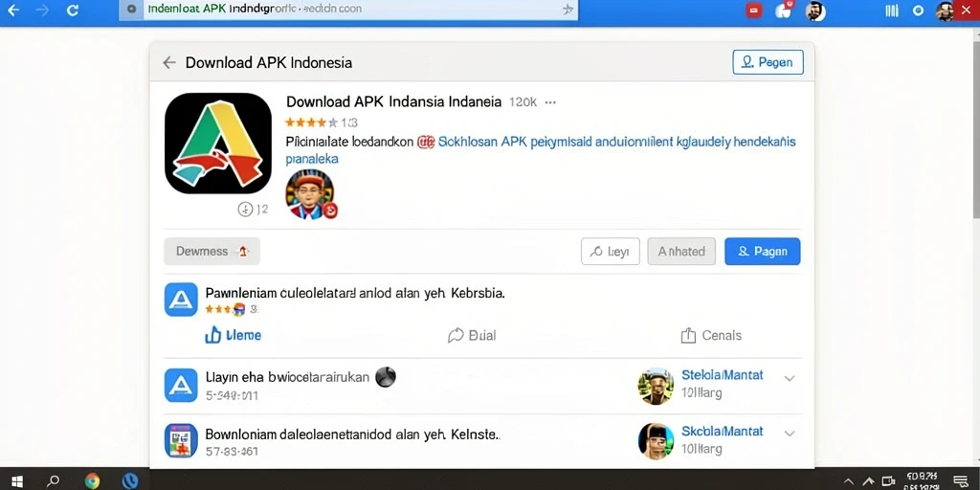Click the SkcblalMantat user avatar
This screenshot has width=980, height=490.
[x=656, y=441]
